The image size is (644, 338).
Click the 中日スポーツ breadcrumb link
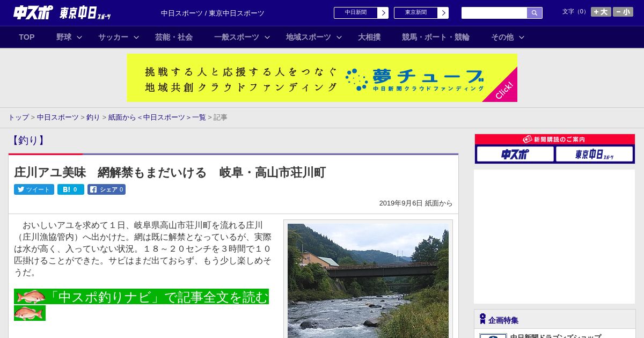(58, 117)
